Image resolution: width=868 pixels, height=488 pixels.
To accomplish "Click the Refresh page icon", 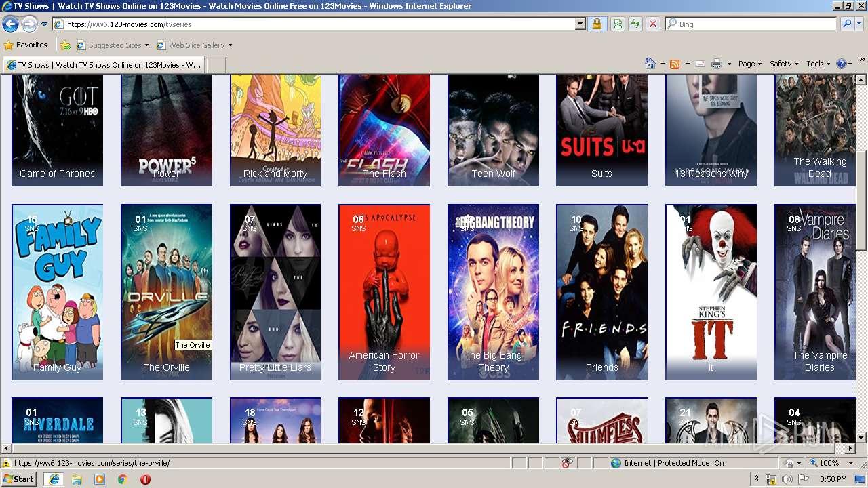I will (635, 24).
